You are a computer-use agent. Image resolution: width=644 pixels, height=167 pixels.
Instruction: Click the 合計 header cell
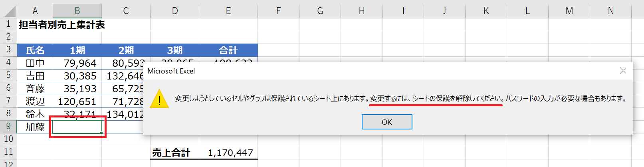(x=228, y=50)
